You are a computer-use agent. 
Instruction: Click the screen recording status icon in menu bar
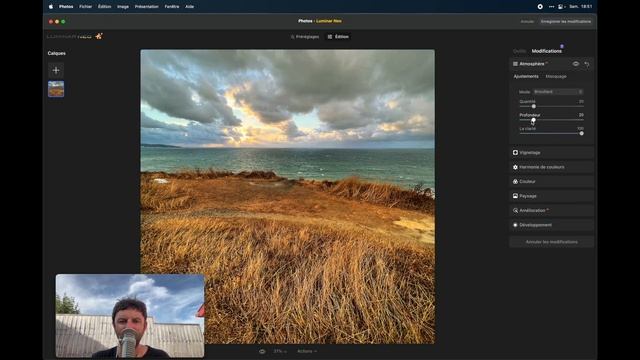(540, 7)
